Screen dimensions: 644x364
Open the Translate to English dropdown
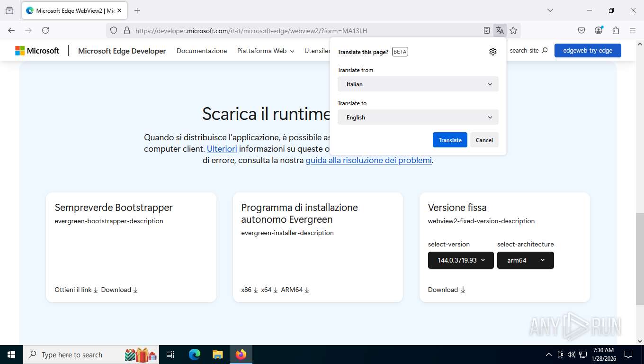click(418, 117)
